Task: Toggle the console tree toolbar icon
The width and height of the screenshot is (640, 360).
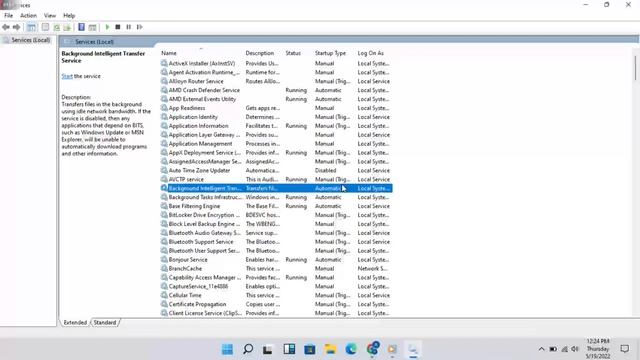Action: pos(31,27)
